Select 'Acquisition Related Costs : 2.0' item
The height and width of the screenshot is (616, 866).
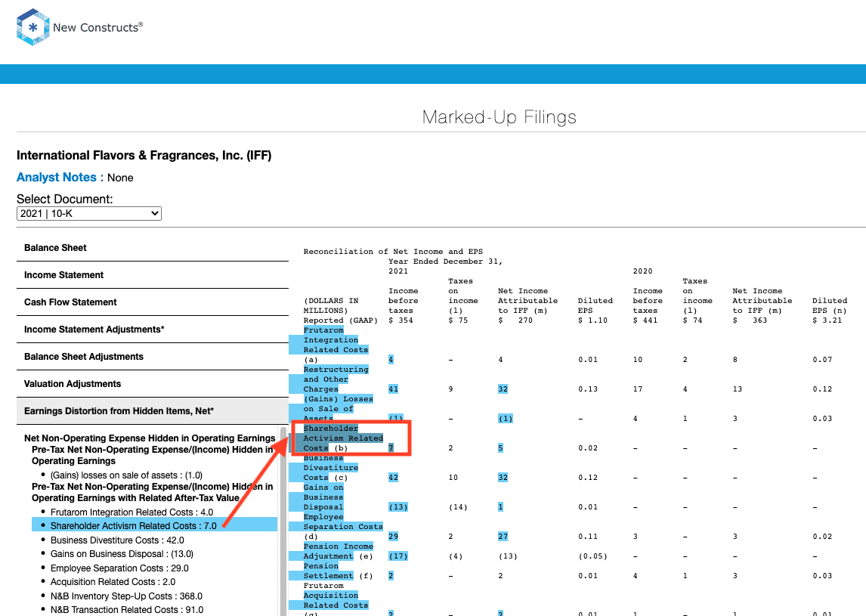(x=113, y=582)
